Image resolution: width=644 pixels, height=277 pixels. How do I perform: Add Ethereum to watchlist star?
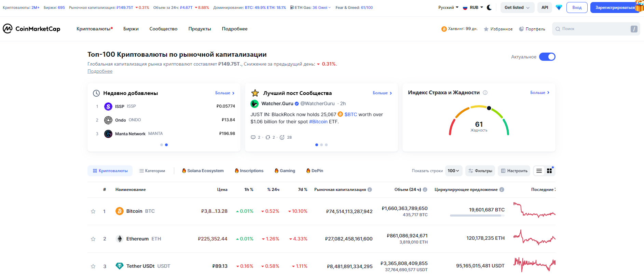point(93,239)
